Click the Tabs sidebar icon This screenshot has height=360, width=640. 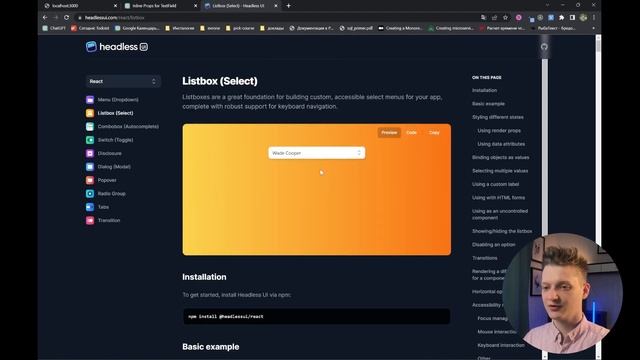click(x=90, y=207)
